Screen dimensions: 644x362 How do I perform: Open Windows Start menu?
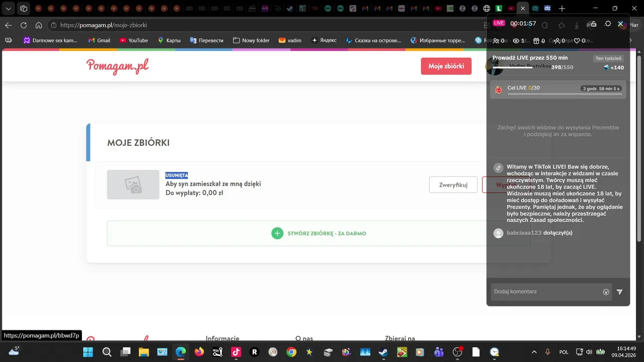88,352
